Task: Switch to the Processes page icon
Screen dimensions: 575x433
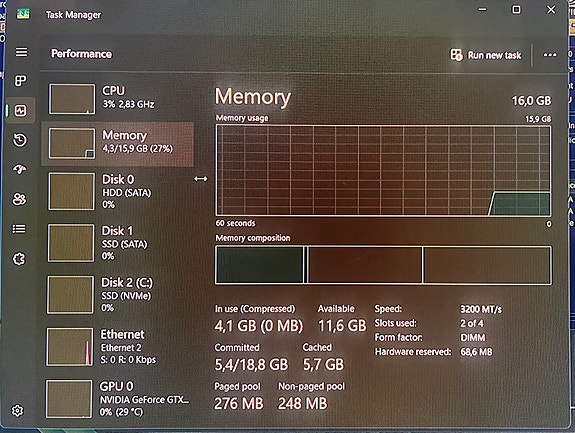Action: (21, 81)
